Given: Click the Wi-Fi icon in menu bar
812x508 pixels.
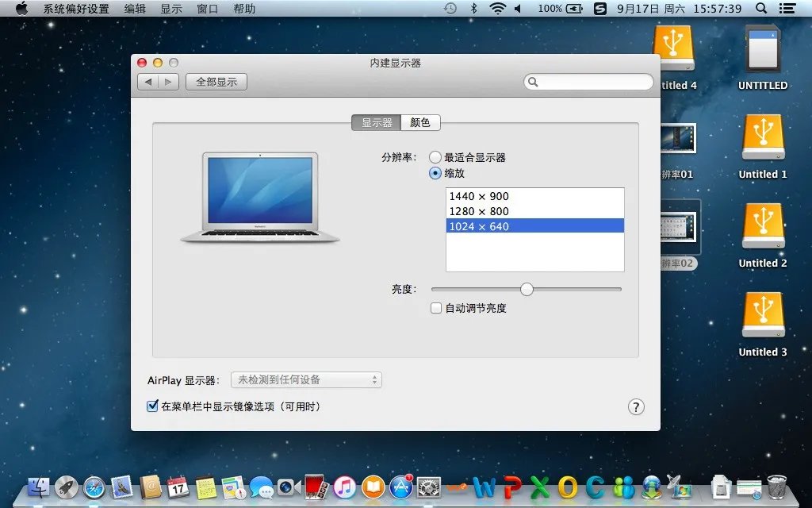Looking at the screenshot, I should tap(497, 9).
